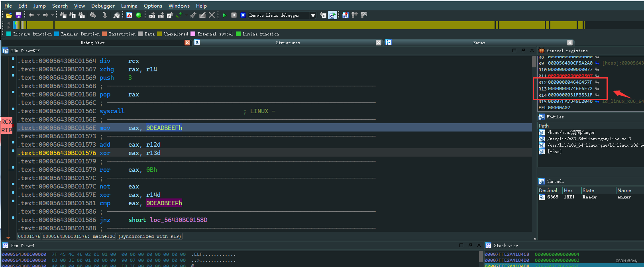Switch to the Debug View tab
This screenshot has width=644, height=267.
click(x=92, y=43)
